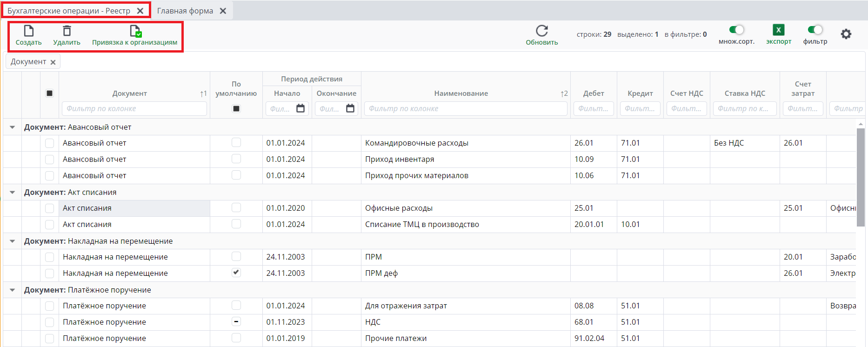Toggle the множ.сорт. switch
868x347 pixels.
click(x=736, y=30)
